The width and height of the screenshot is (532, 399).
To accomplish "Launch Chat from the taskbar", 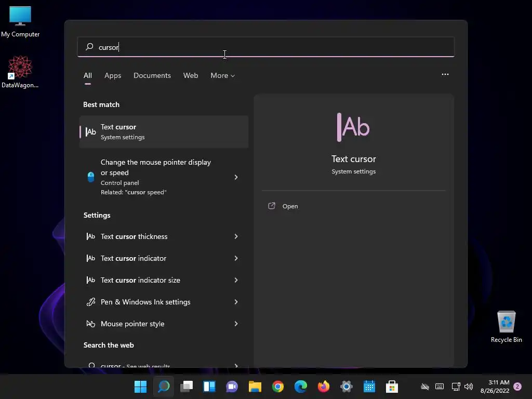I will (x=232, y=387).
